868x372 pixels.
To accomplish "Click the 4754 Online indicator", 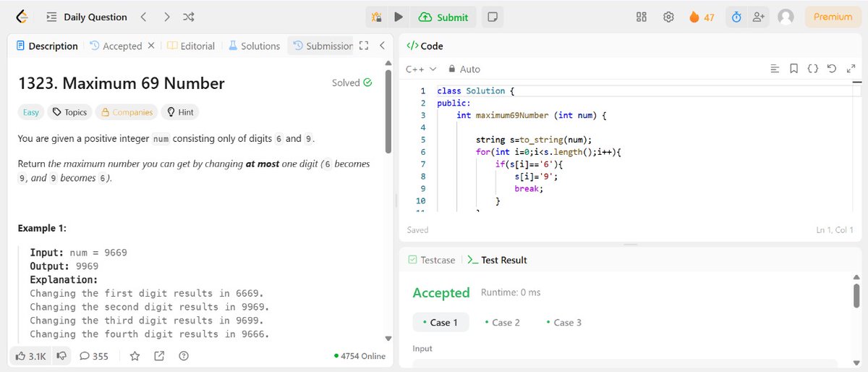I will 359,356.
